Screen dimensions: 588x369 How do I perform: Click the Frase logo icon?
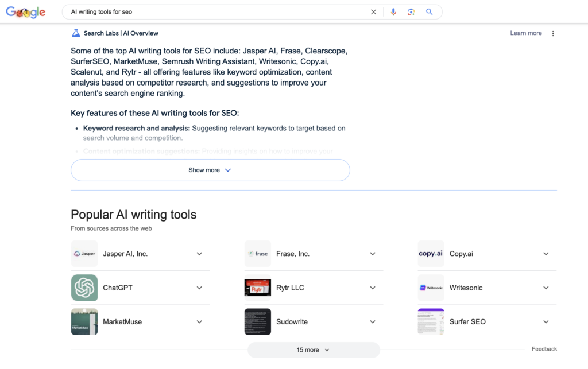click(x=257, y=253)
